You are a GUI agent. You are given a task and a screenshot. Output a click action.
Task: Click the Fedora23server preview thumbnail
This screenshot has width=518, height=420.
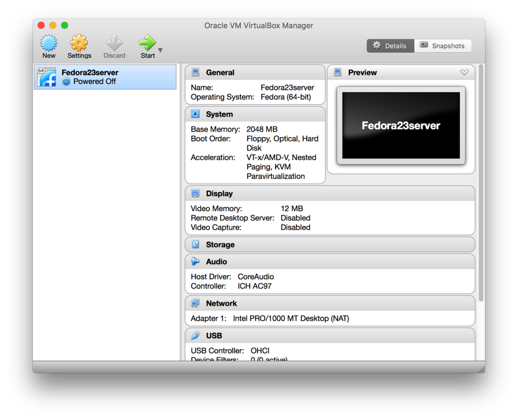401,125
